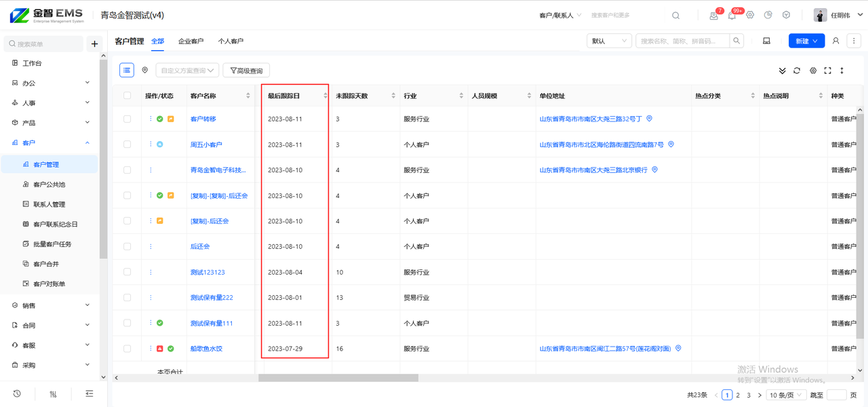Click the 新建 button
Screen dimensions: 868x407
[806, 41]
